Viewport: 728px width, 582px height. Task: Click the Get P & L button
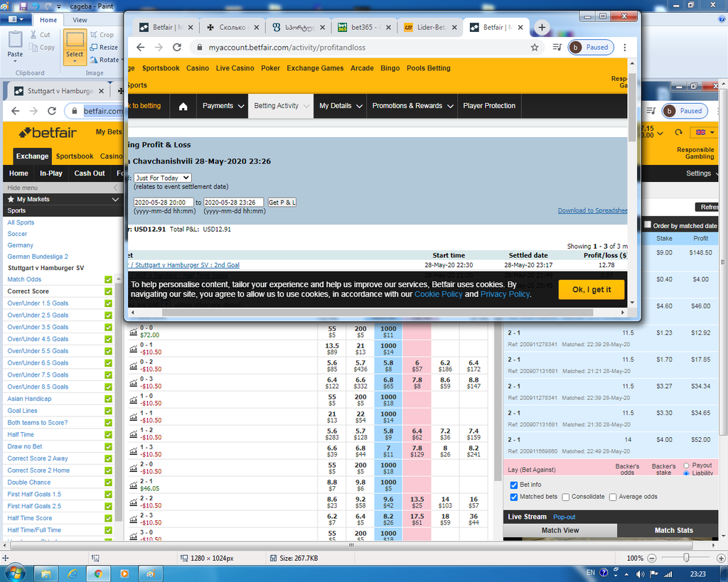tap(282, 203)
